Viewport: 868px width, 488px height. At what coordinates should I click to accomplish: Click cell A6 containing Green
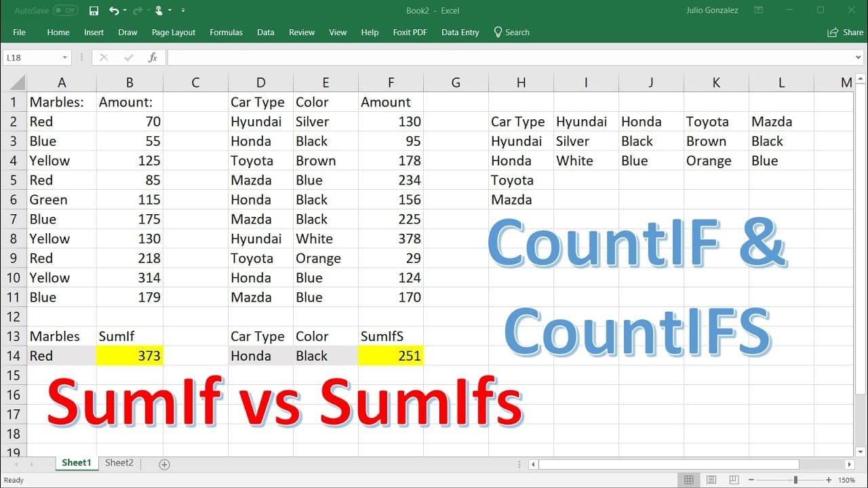point(62,200)
